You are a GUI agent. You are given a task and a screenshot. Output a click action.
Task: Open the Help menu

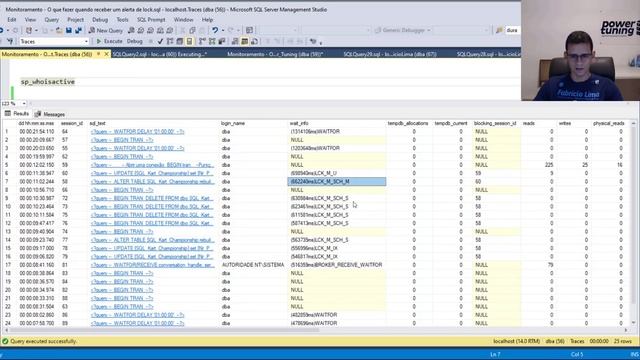[x=207, y=20]
